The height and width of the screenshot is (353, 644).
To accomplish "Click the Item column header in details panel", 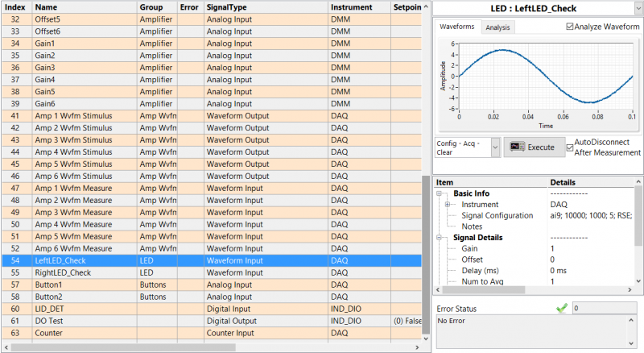I will [x=490, y=182].
